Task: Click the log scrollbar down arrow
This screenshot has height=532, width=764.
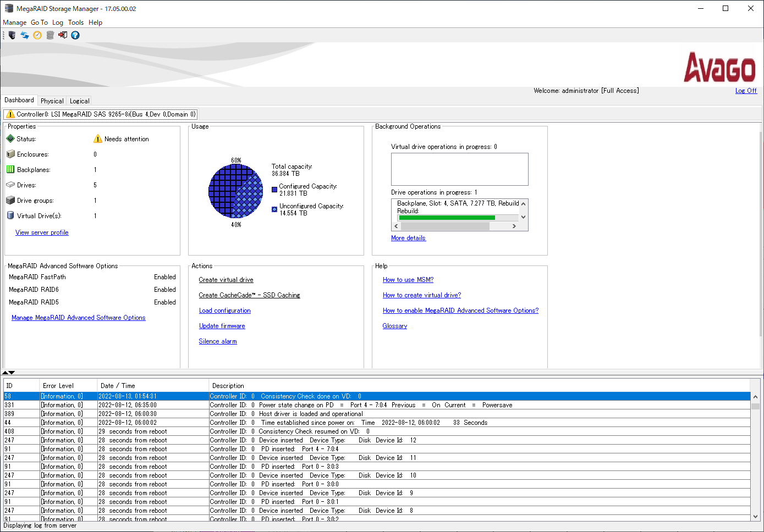Action: coord(755,517)
